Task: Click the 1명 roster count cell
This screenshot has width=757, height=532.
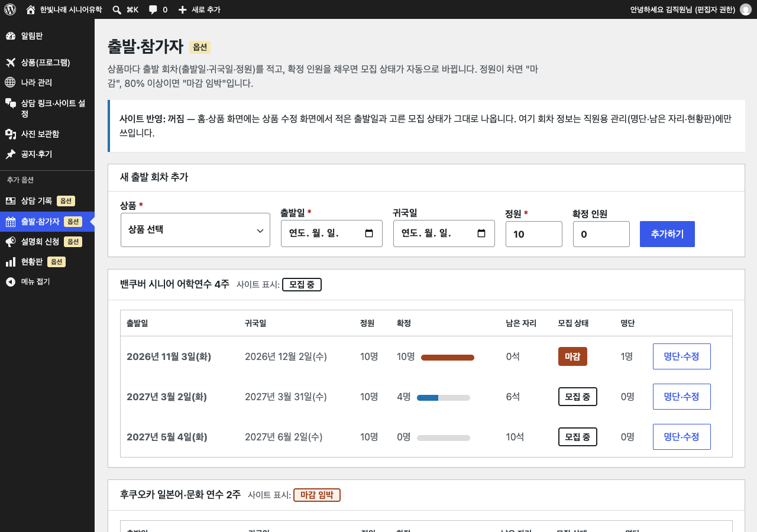Action: pyautogui.click(x=627, y=356)
